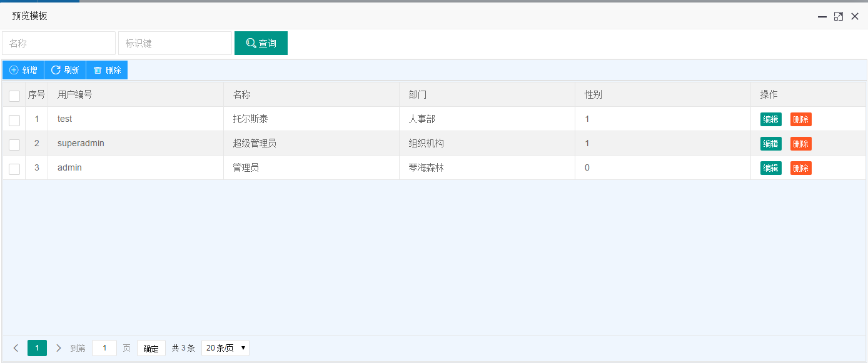The width and height of the screenshot is (868, 363).
Task: Open the 20条/页 page size dropdown
Action: (225, 348)
